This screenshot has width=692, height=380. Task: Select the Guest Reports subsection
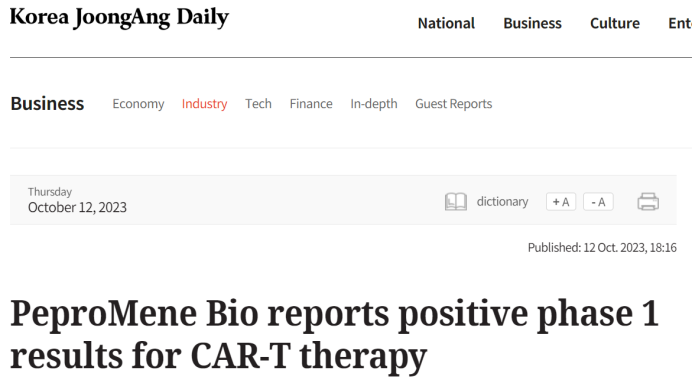click(453, 104)
